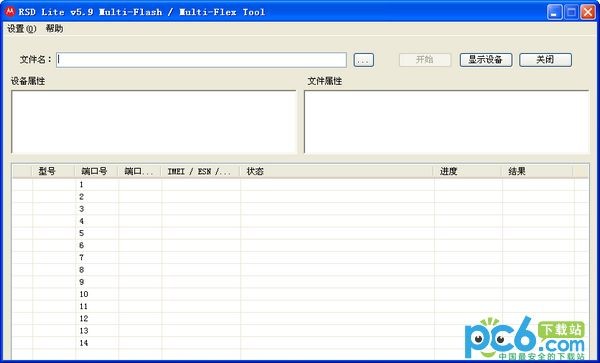The height and width of the screenshot is (363, 600).
Task: Click the 开始 button
Action: (425, 60)
